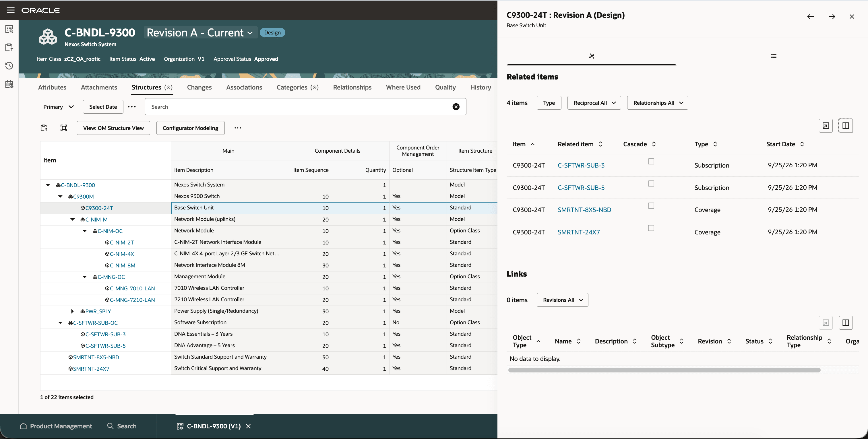
Task: Open the Relationships All filter dropdown
Action: [657, 103]
